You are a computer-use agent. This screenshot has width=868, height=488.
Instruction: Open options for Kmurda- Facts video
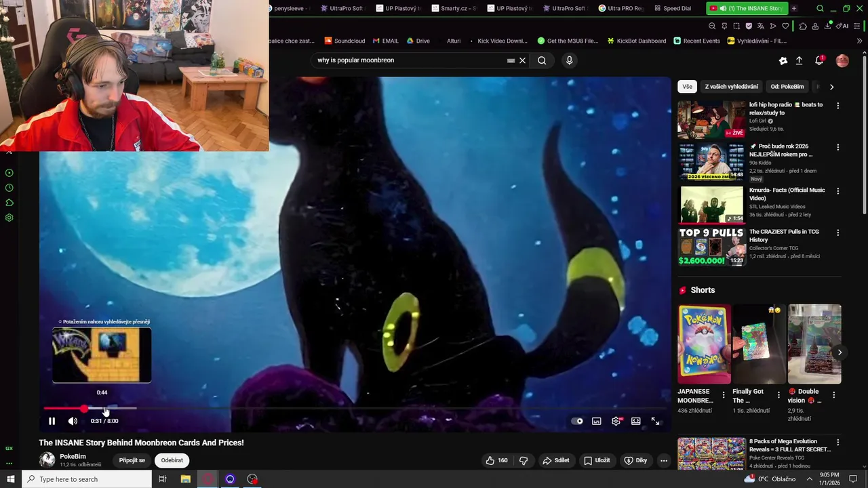click(837, 191)
